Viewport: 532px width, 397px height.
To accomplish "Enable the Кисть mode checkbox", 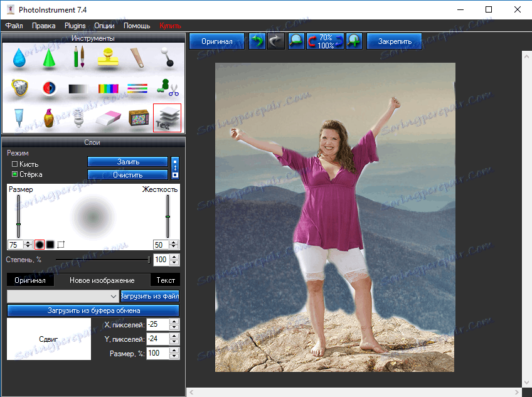I will coord(15,164).
